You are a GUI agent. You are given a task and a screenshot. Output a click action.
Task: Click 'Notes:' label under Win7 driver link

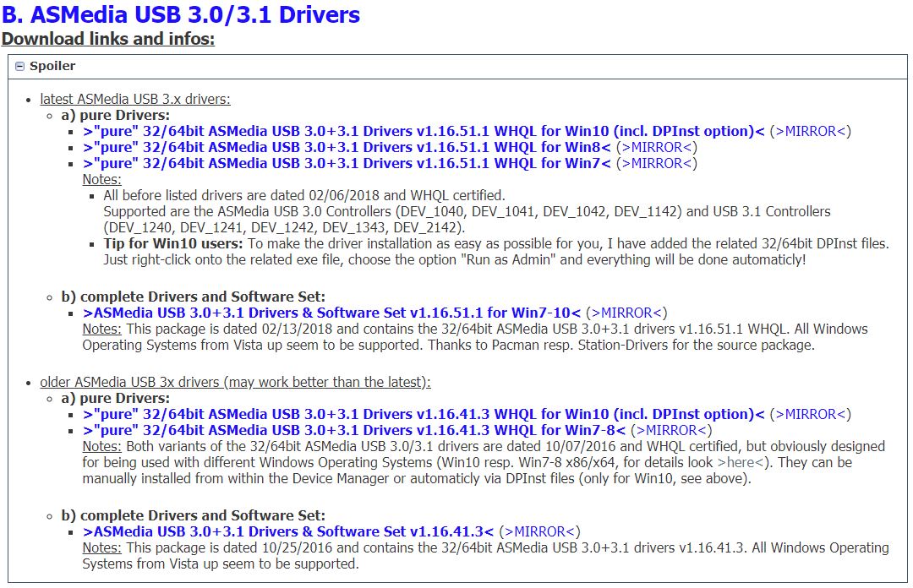(x=102, y=179)
